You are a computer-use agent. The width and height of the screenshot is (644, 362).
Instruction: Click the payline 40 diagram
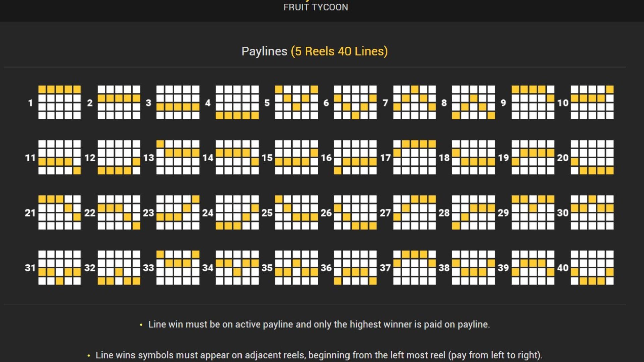[592, 267]
